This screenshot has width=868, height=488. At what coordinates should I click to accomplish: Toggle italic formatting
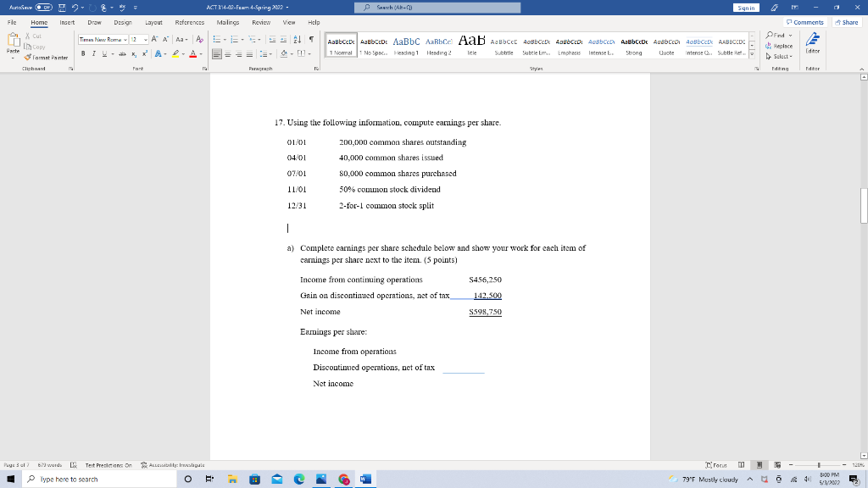(94, 53)
